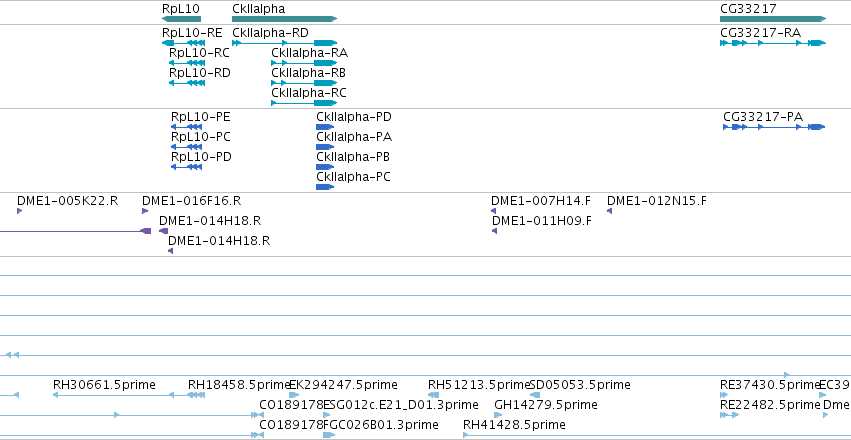The width and height of the screenshot is (851, 440).
Task: Open the GH14279.5prime EST label
Action: pos(546,405)
